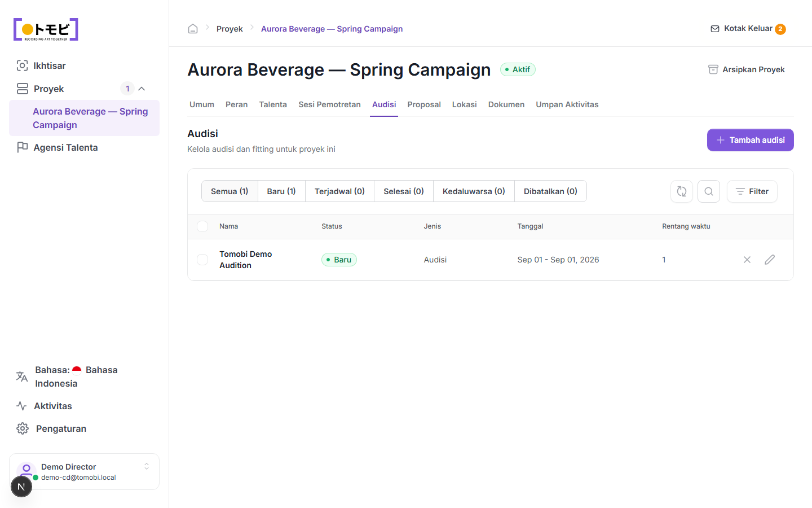Cancel Tomobi Demo Audition with X icon

tap(747, 260)
